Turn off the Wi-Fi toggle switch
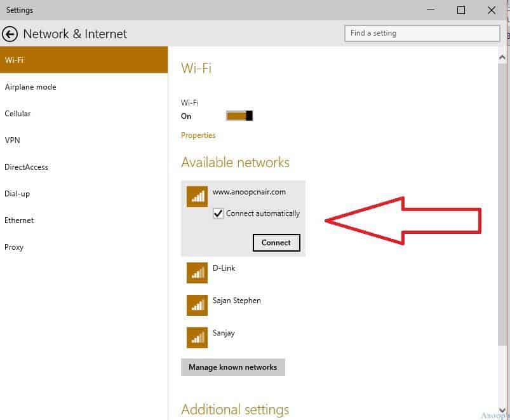 click(x=239, y=116)
